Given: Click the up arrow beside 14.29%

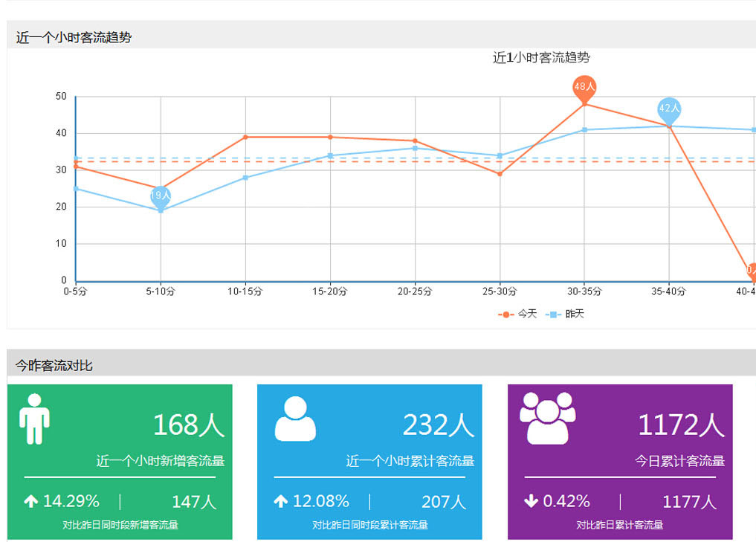Looking at the screenshot, I should coord(30,502).
